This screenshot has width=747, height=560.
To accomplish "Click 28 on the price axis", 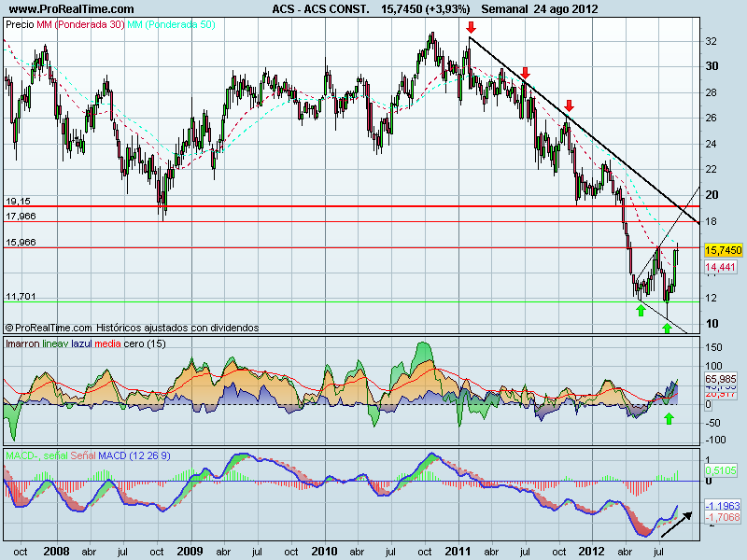I will pos(711,92).
